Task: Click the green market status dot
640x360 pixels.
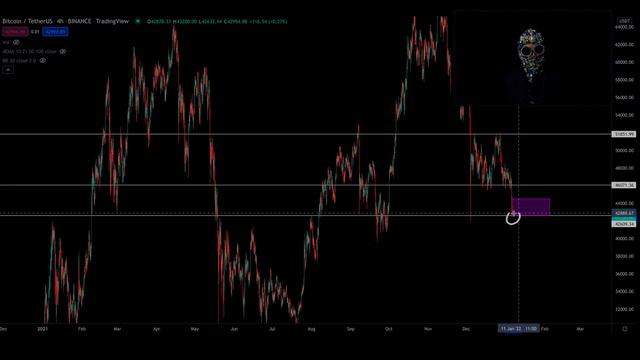Action: coord(138,21)
